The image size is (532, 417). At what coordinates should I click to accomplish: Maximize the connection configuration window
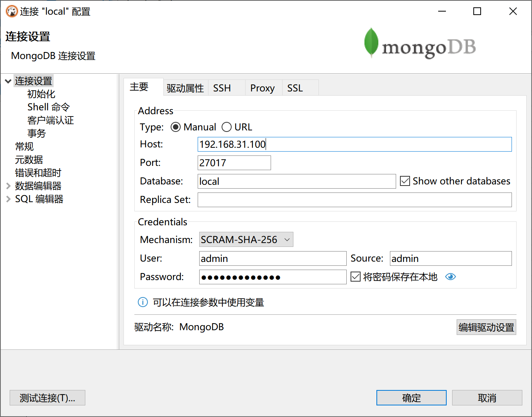click(477, 11)
